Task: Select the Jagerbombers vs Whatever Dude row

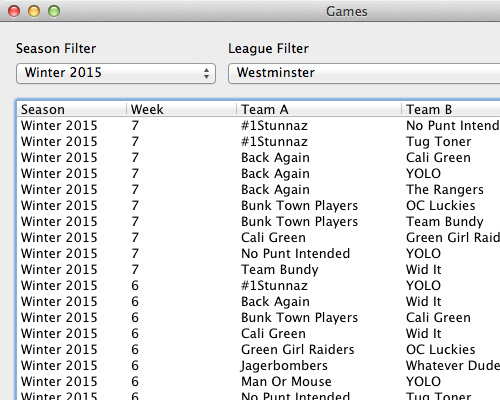Action: (259, 366)
